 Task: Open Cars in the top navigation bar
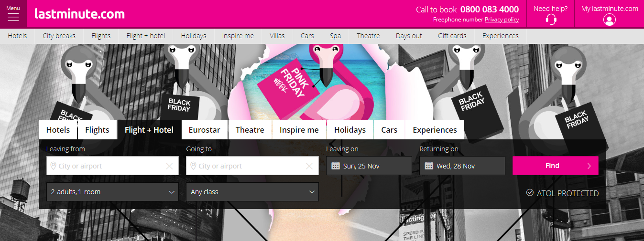[x=307, y=36]
